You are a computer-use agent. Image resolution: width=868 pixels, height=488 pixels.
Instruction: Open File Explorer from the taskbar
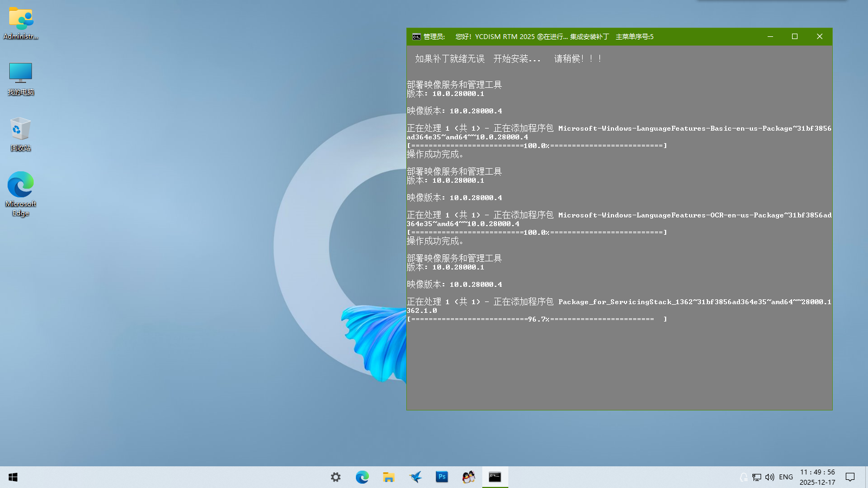[x=388, y=477]
